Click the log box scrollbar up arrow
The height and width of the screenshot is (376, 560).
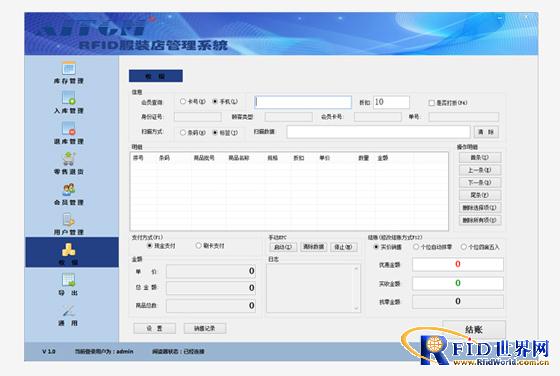(x=356, y=269)
